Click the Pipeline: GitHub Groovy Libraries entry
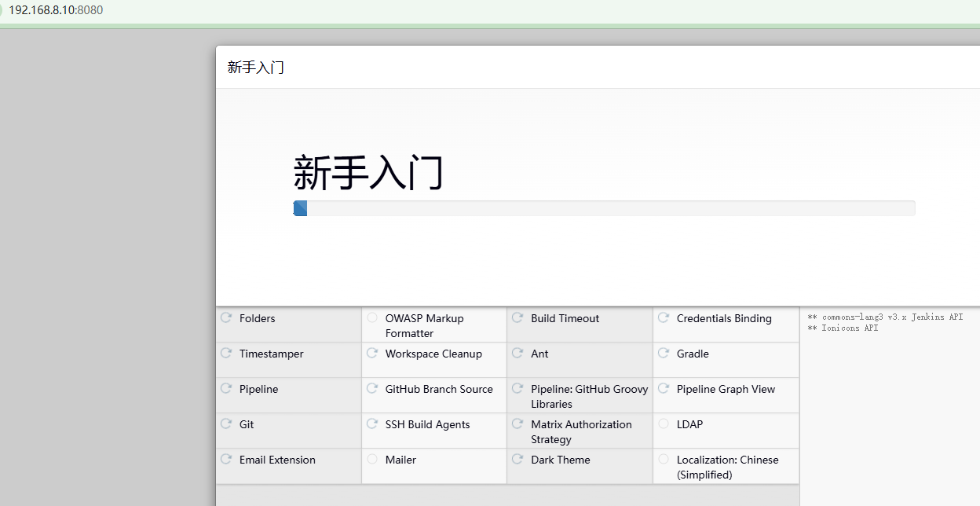This screenshot has width=980, height=506. click(588, 396)
